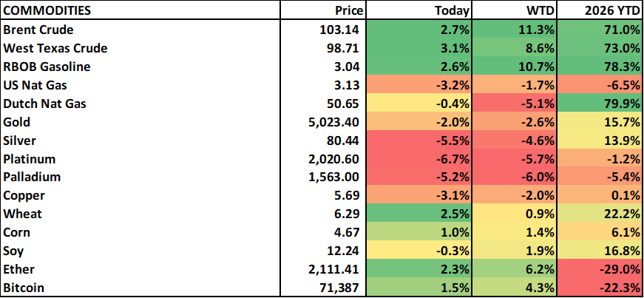Click the Brent Crude row label
The width and height of the screenshot is (644, 298).
39,30
